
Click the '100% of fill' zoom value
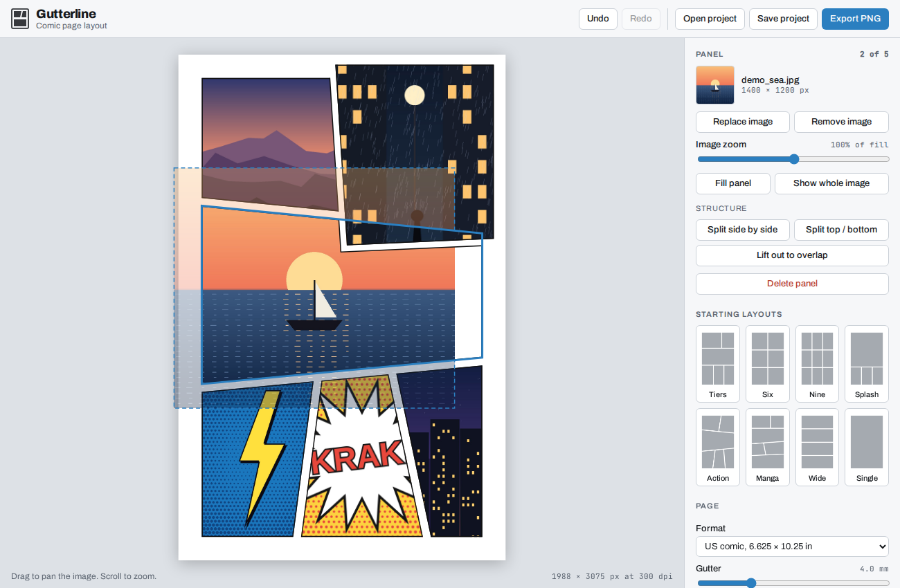(x=860, y=145)
